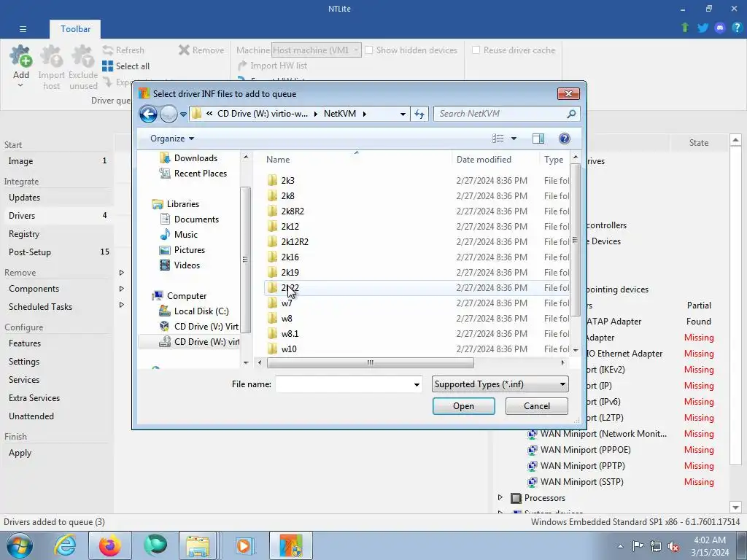Open the NTLite hamburger menu

23,29
